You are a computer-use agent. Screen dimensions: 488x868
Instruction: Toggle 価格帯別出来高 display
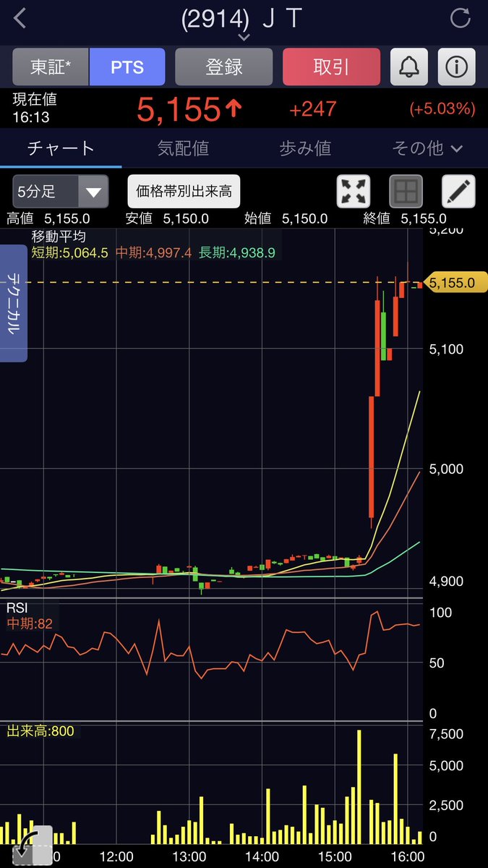pyautogui.click(x=184, y=192)
